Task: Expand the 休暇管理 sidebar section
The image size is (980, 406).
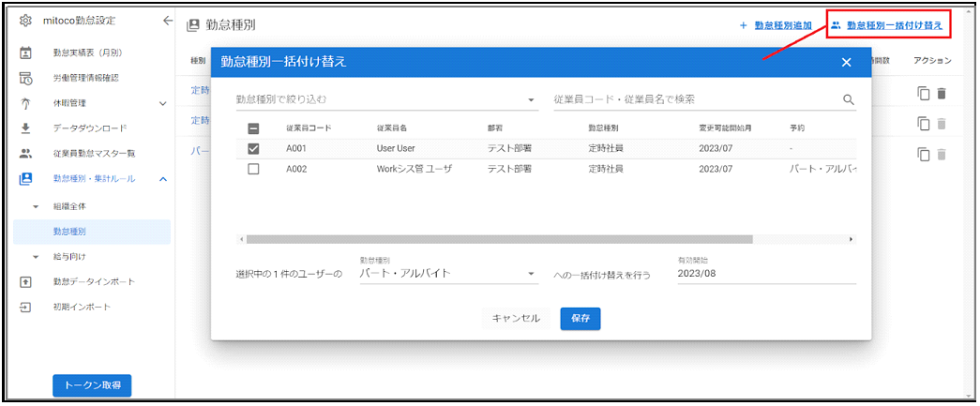Action: tap(162, 103)
